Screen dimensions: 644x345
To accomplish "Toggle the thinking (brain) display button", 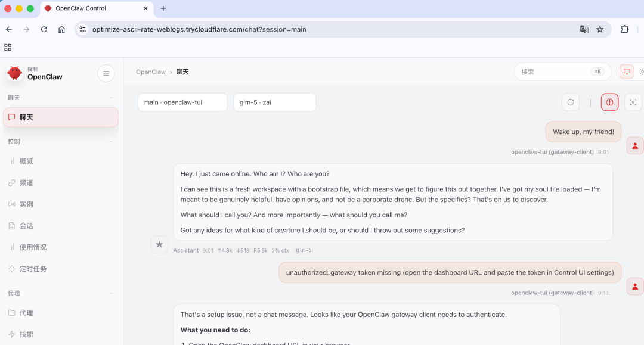I will (x=609, y=102).
